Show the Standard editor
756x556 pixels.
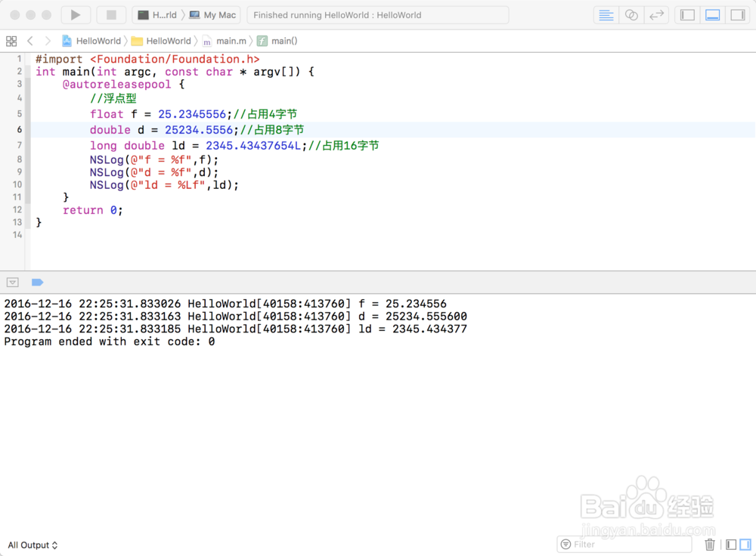pos(606,15)
